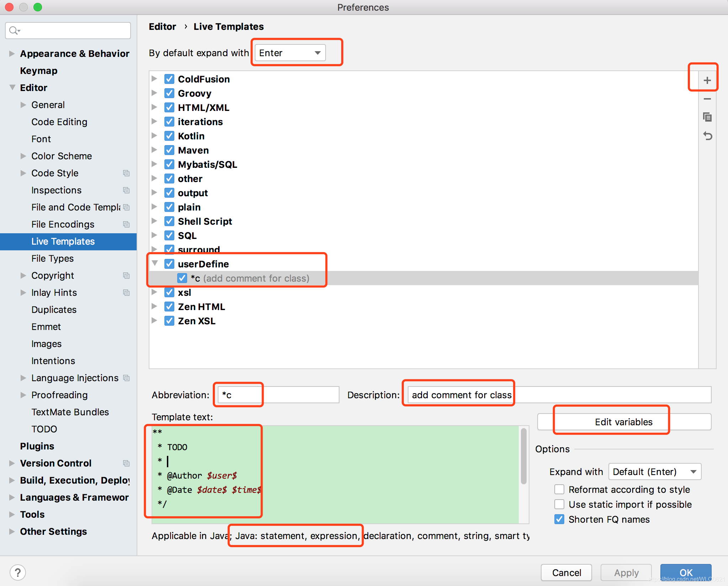Click into the Abbreviation input field
The image size is (728, 586).
[x=278, y=395]
